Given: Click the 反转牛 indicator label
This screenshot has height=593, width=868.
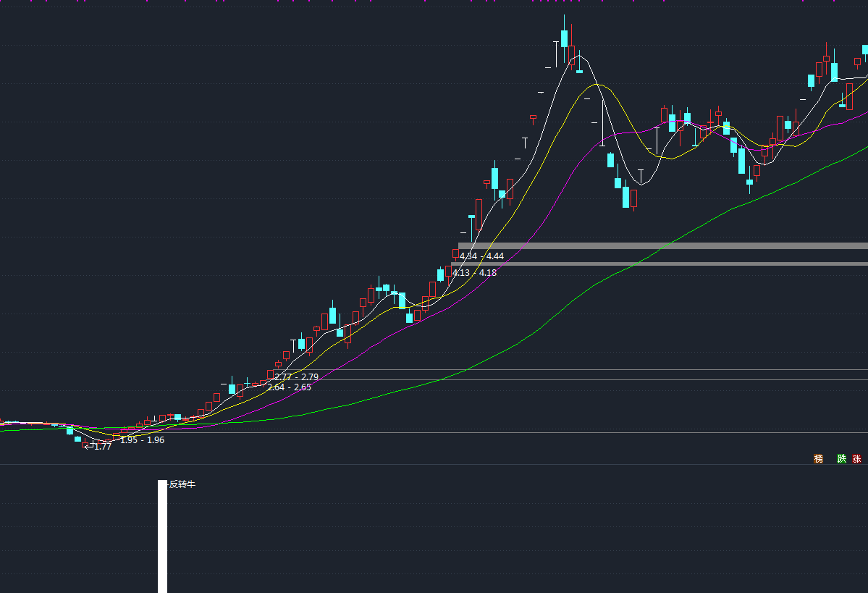Looking at the screenshot, I should tap(182, 484).
